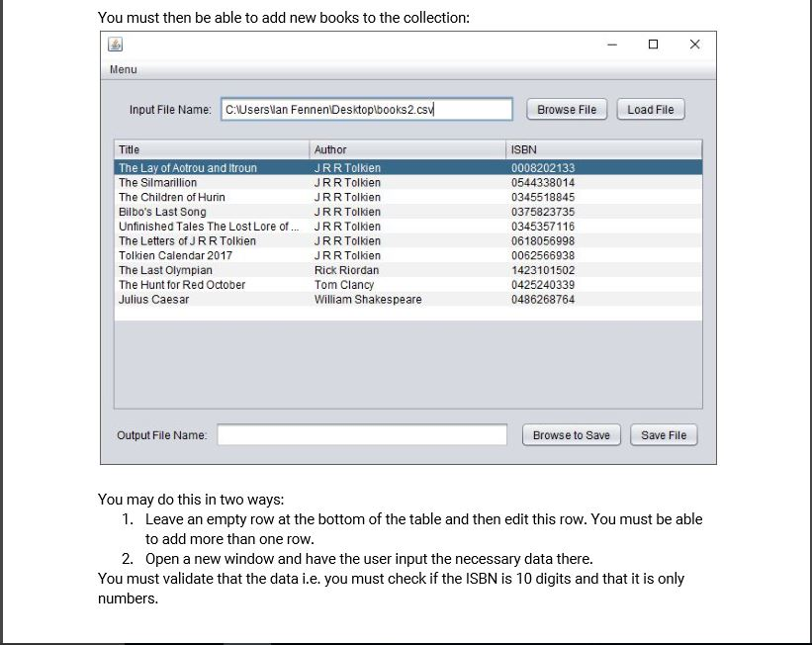Select 'Tolkien Calendar 2017' title cell
The image size is (812, 645).
tap(212, 255)
